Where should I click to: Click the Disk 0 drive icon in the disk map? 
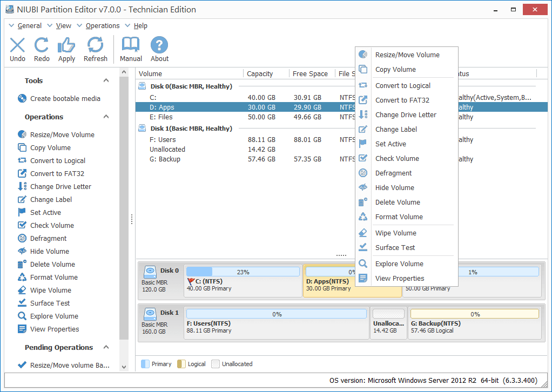coord(150,272)
